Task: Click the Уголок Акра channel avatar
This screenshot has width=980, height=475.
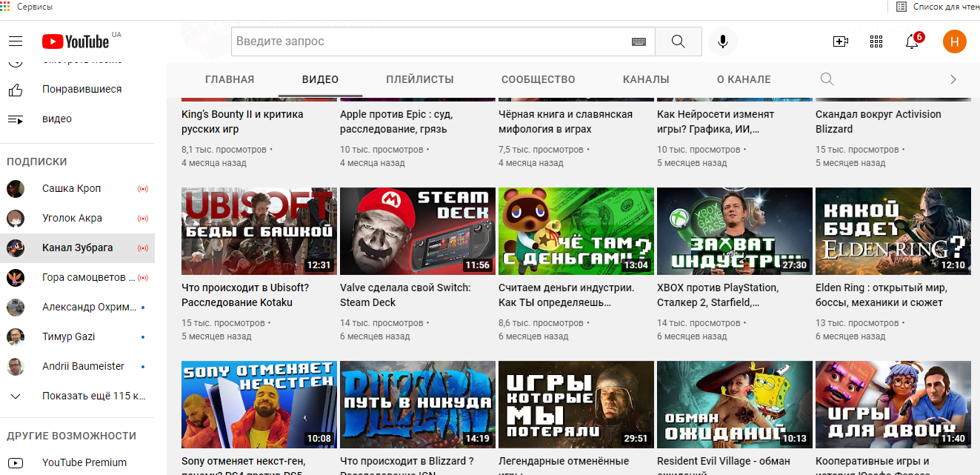Action: [16, 218]
